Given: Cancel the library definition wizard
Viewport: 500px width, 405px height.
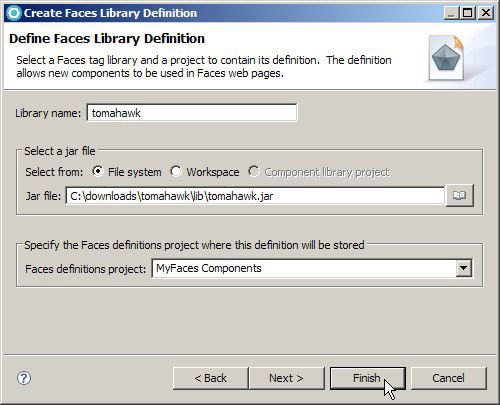Looking at the screenshot, I should click(449, 378).
